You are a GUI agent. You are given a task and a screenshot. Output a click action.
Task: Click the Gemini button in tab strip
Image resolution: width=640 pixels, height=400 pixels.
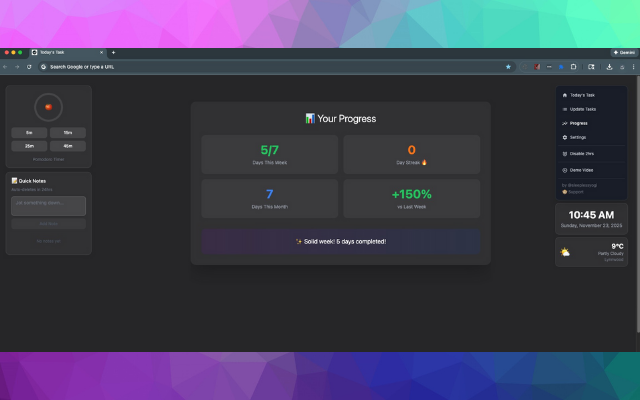coord(624,53)
